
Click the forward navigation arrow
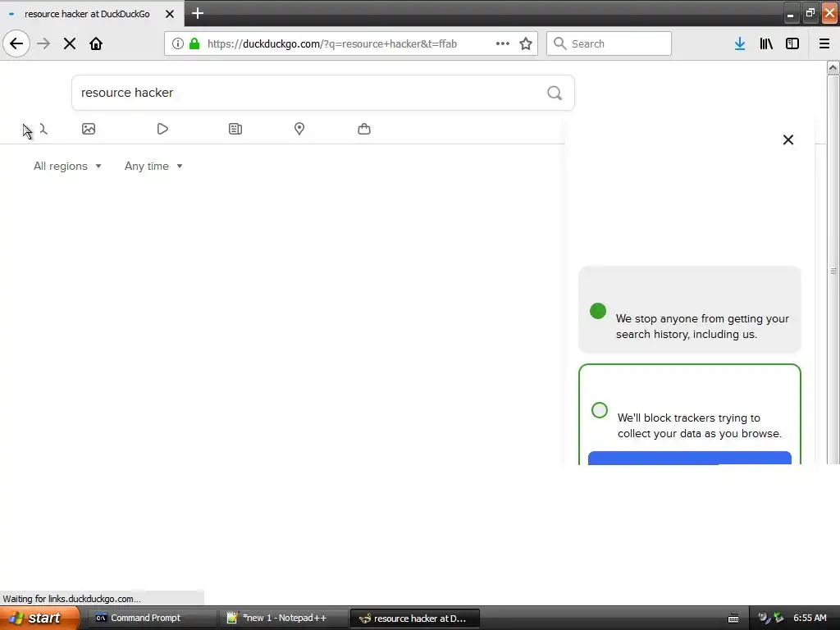click(43, 43)
